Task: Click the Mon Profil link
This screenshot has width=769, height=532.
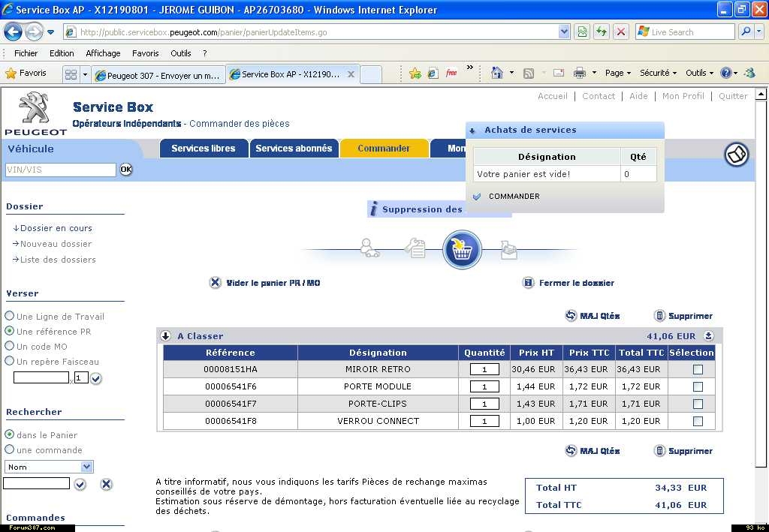Action: tap(683, 96)
